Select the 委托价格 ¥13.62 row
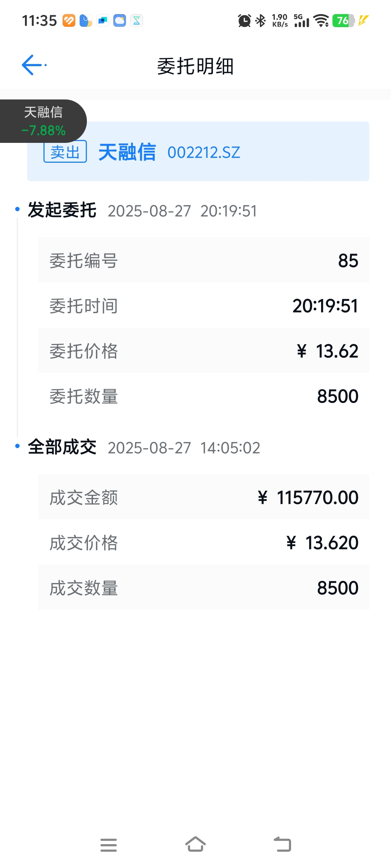This screenshot has width=391, height=868. [203, 350]
